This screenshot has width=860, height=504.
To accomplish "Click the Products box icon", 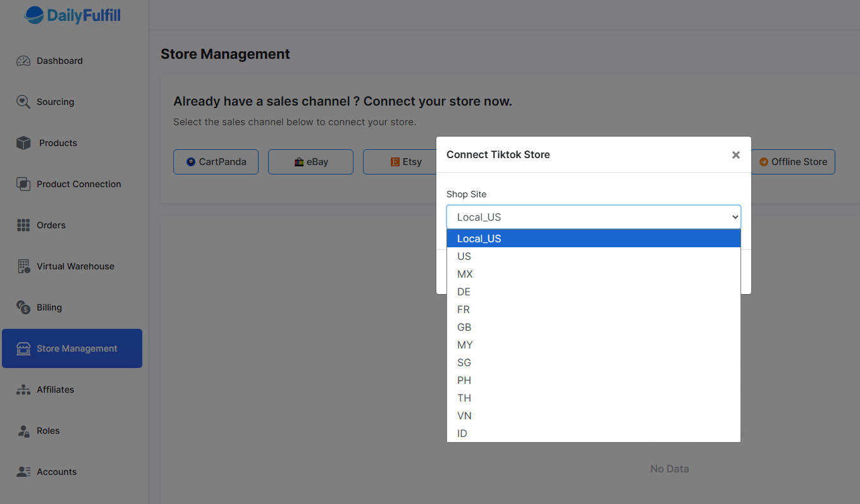I will (23, 143).
